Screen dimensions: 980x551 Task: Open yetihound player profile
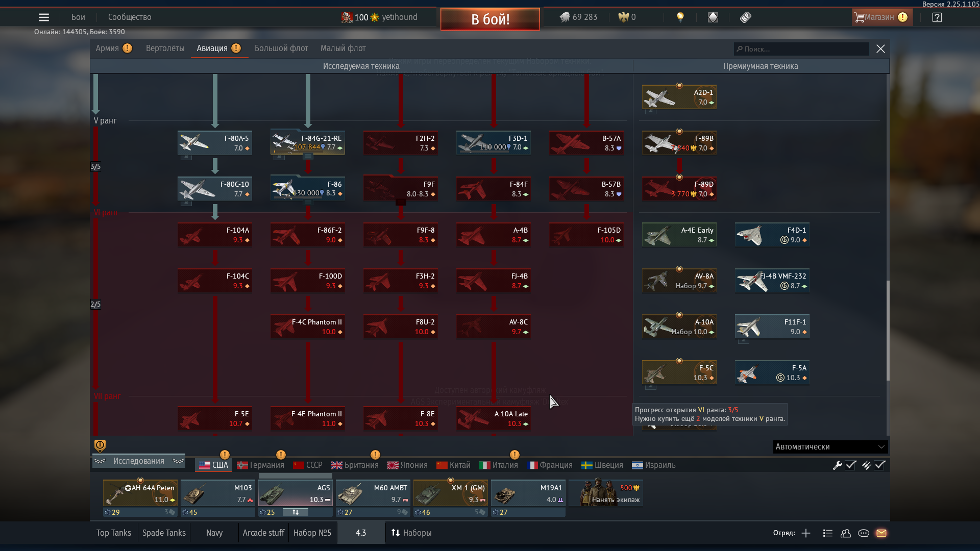pyautogui.click(x=399, y=17)
